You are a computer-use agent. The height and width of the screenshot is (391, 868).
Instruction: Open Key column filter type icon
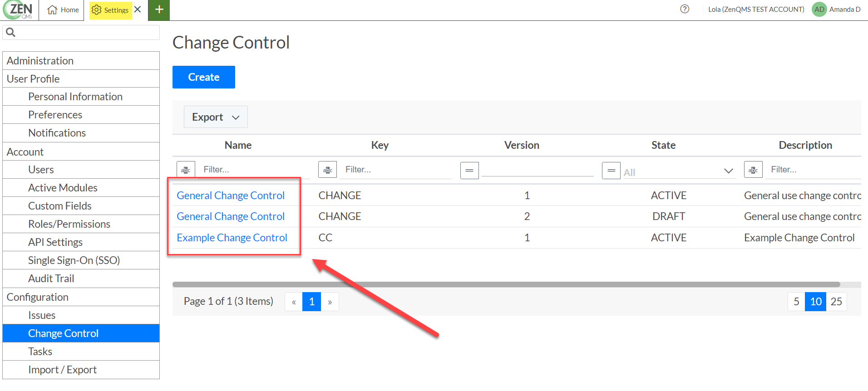click(327, 170)
